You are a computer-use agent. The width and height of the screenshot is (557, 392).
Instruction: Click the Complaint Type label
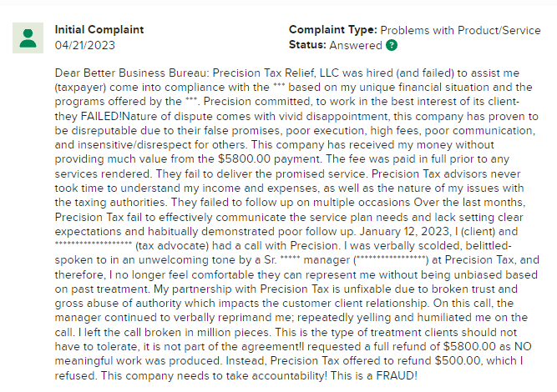click(x=332, y=30)
